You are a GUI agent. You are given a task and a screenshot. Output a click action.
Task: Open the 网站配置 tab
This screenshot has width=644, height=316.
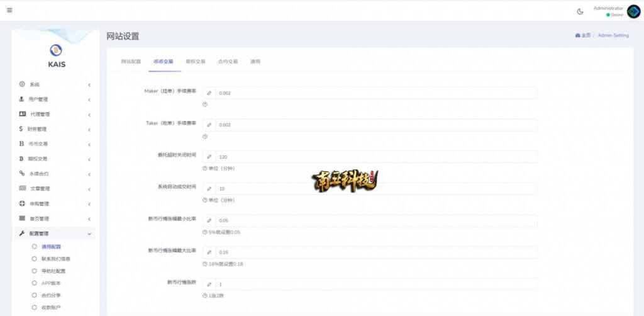pos(131,62)
